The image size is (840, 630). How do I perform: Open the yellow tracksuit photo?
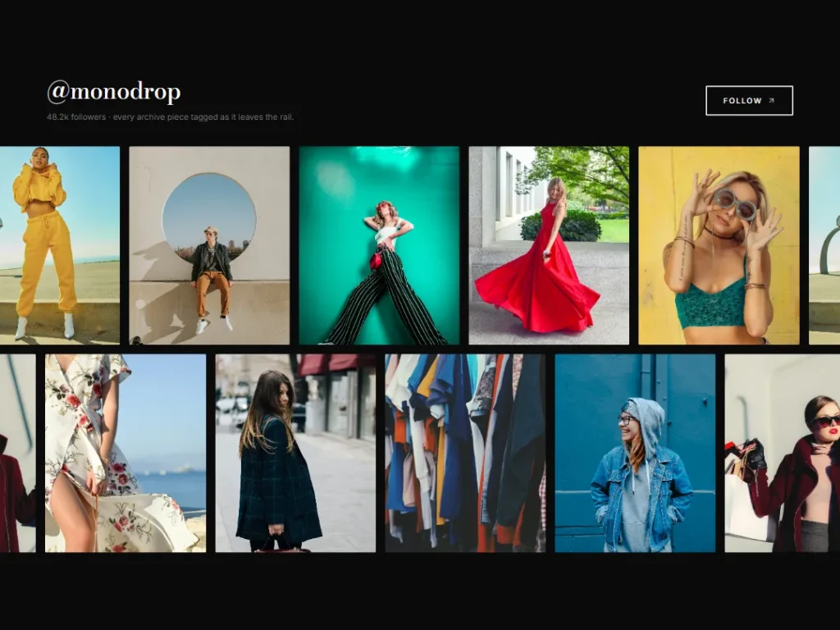tap(59, 245)
